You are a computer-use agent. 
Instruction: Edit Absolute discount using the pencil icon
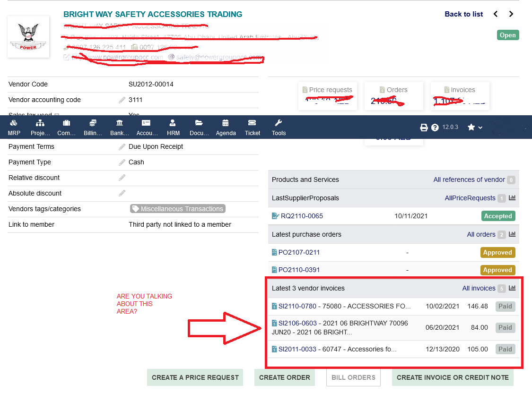pyautogui.click(x=122, y=194)
